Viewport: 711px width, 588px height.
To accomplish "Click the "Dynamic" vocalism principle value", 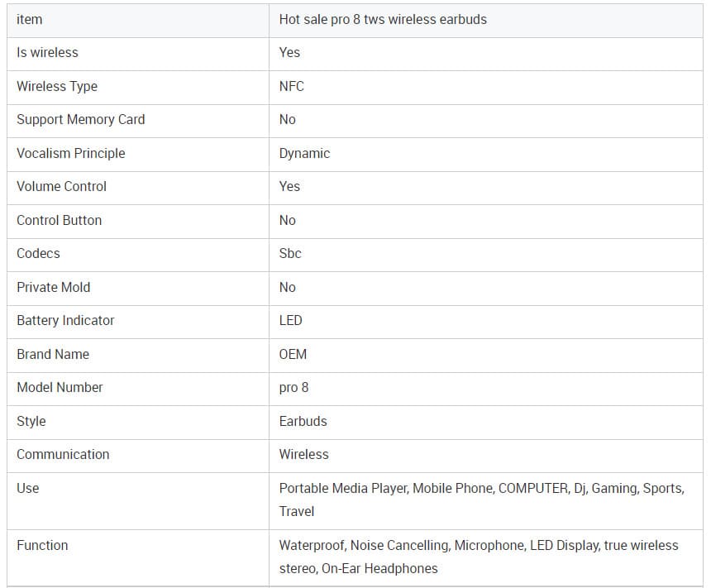I will 304,153.
